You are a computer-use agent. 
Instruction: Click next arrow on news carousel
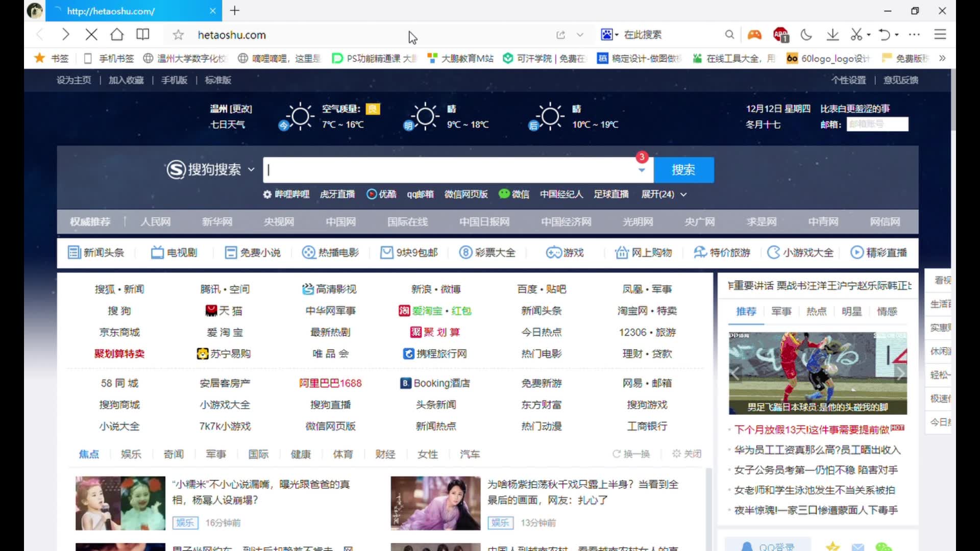900,374
